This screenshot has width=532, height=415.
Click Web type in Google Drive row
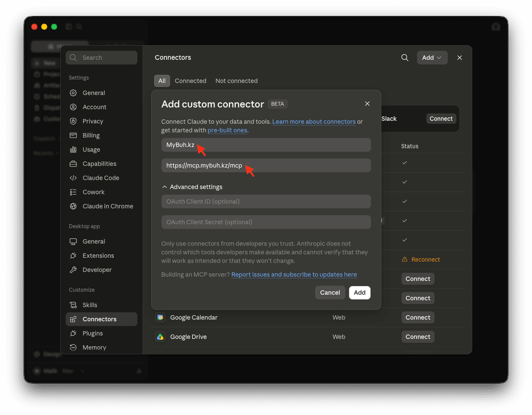[338, 337]
